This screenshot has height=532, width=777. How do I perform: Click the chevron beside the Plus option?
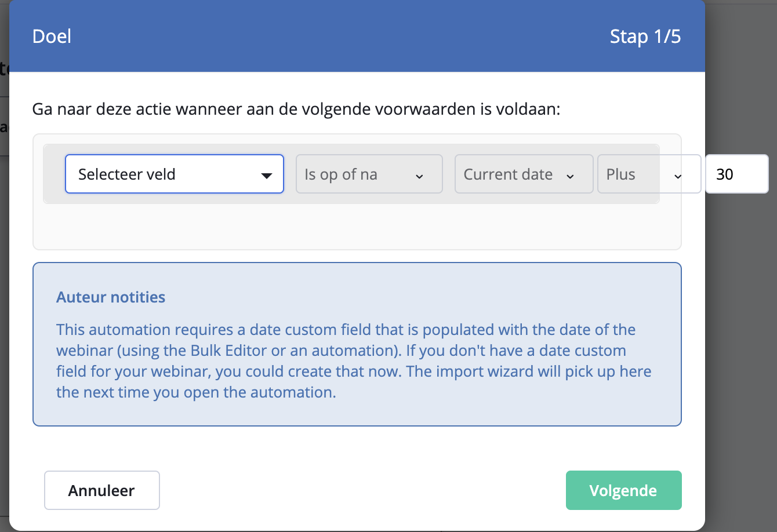coord(678,176)
